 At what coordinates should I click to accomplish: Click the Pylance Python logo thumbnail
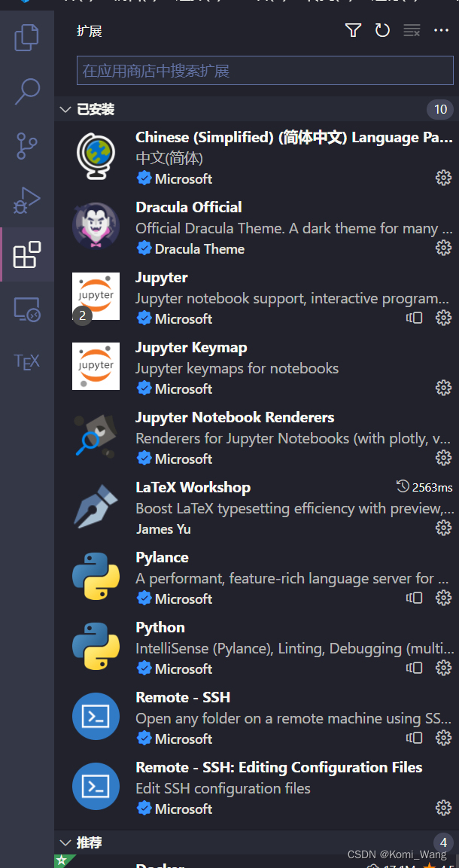pyautogui.click(x=96, y=576)
